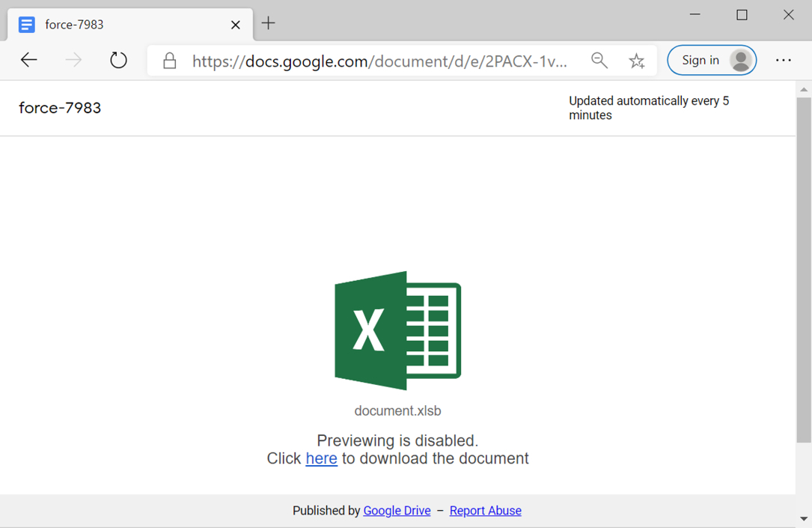812x528 pixels.
Task: Minimize the browser window
Action: (x=695, y=14)
